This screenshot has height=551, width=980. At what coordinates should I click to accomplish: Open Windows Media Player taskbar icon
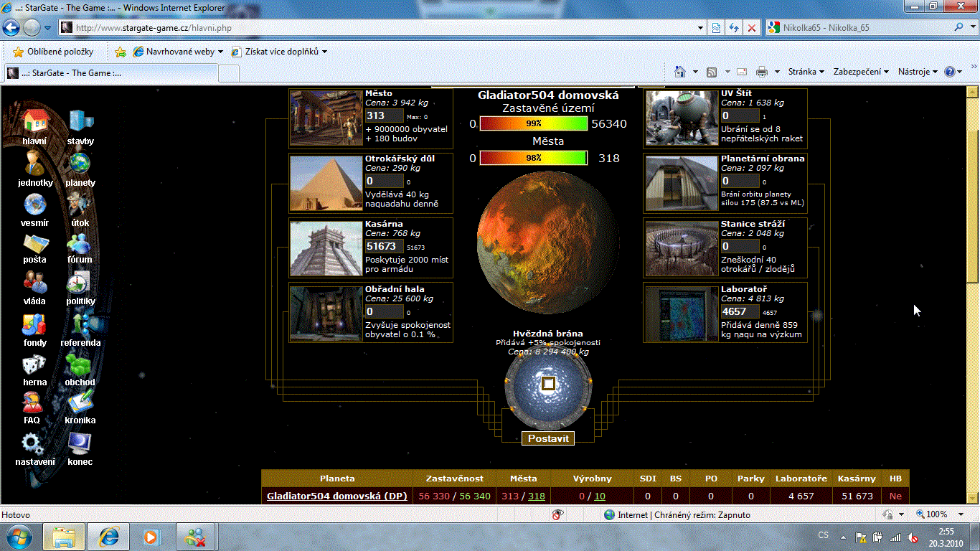point(151,537)
